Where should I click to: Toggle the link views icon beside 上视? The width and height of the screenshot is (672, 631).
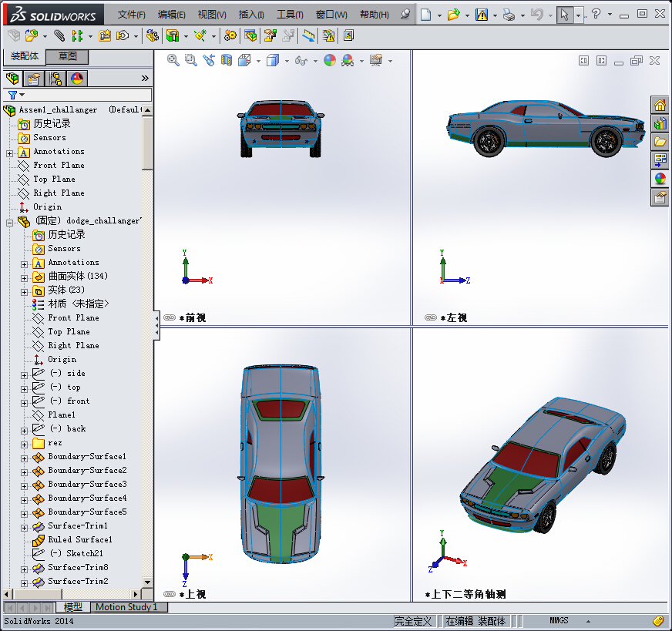point(170,594)
